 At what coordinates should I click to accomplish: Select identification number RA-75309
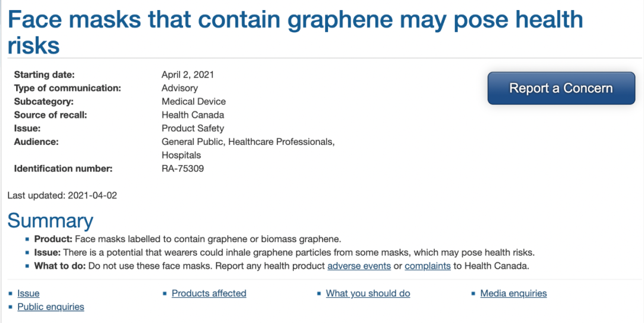click(x=183, y=169)
